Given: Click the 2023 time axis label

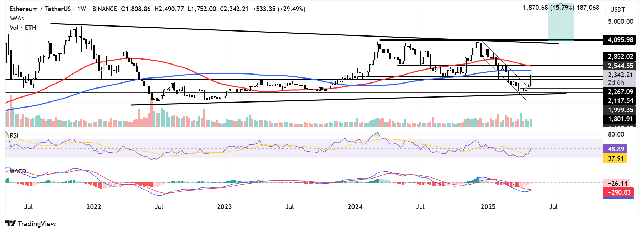Looking at the screenshot, I should pos(224,207).
